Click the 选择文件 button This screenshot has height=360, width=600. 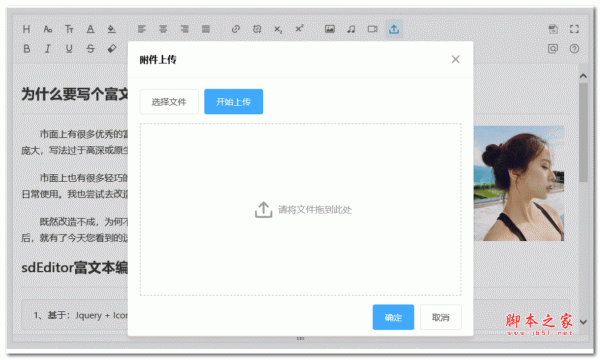coord(169,102)
